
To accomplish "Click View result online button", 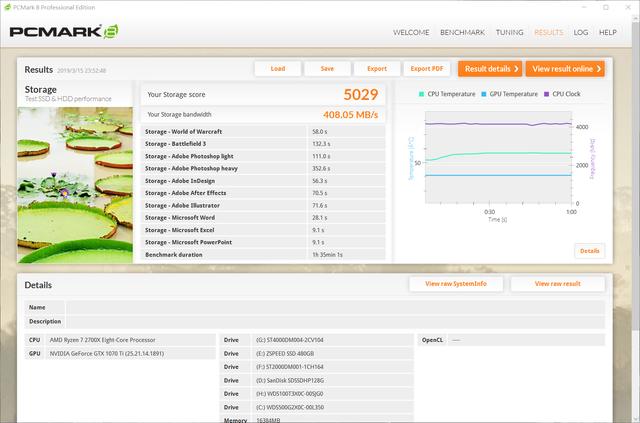I will (565, 69).
